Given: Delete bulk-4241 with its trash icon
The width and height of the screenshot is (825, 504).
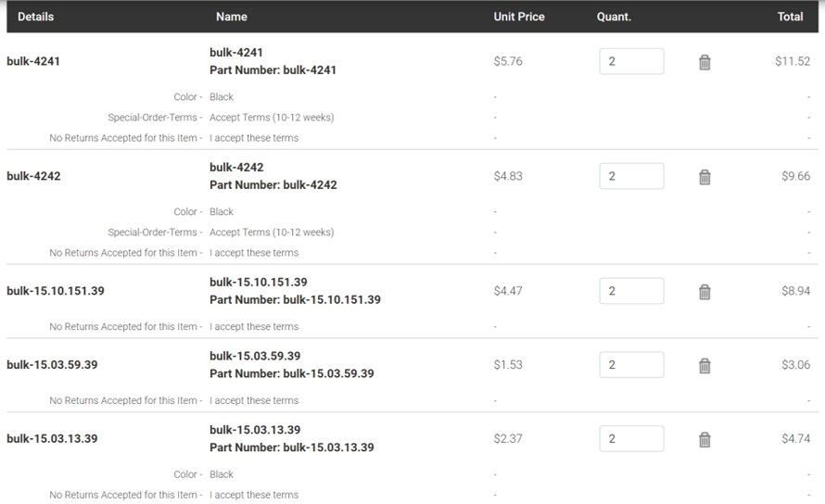Looking at the screenshot, I should click(x=704, y=62).
